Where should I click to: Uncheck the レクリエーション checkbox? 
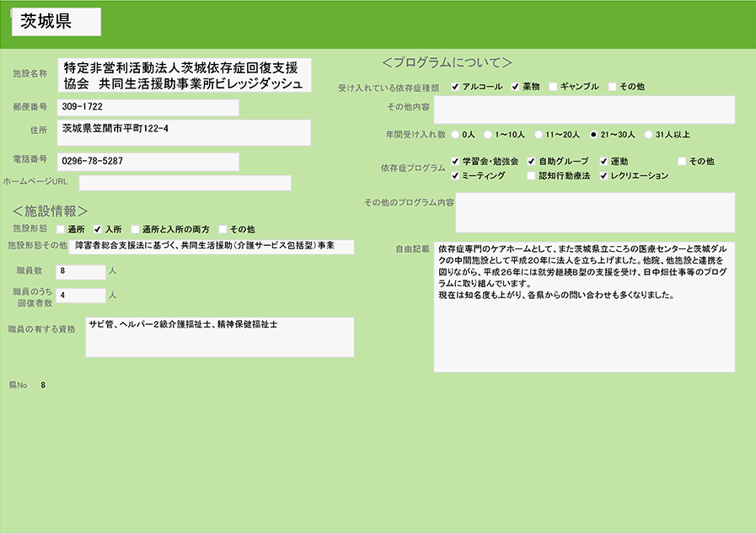tap(603, 176)
